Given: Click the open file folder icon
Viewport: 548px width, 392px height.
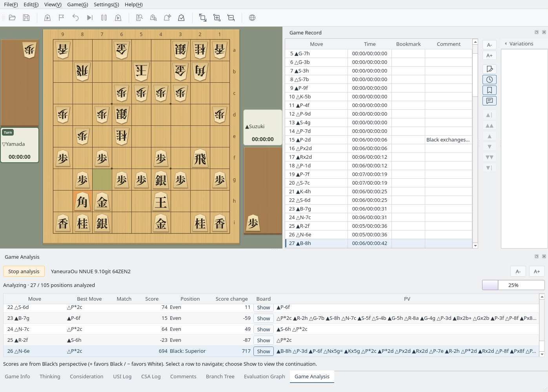Looking at the screenshot, I should pyautogui.click(x=12, y=18).
